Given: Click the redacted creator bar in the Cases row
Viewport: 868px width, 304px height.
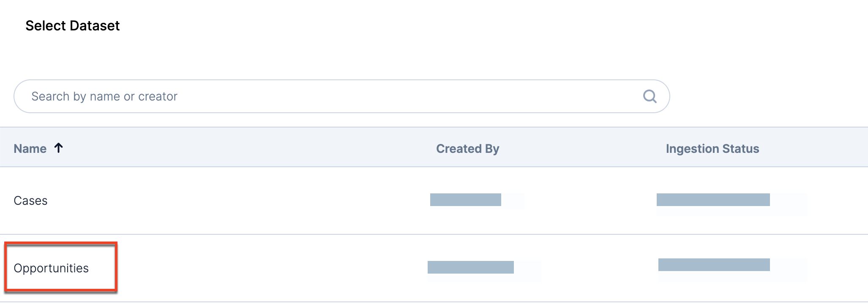Looking at the screenshot, I should (x=466, y=200).
